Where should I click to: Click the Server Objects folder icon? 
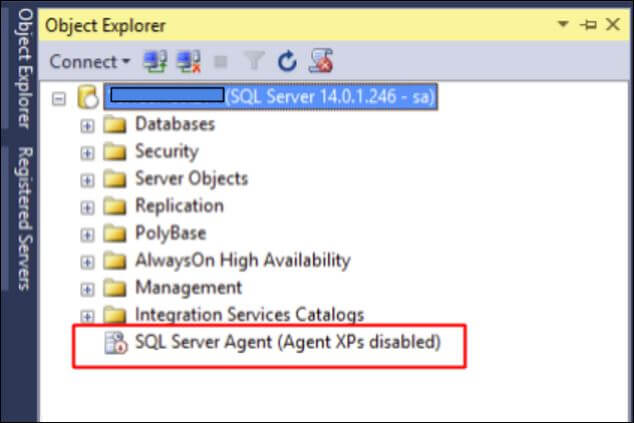click(115, 179)
